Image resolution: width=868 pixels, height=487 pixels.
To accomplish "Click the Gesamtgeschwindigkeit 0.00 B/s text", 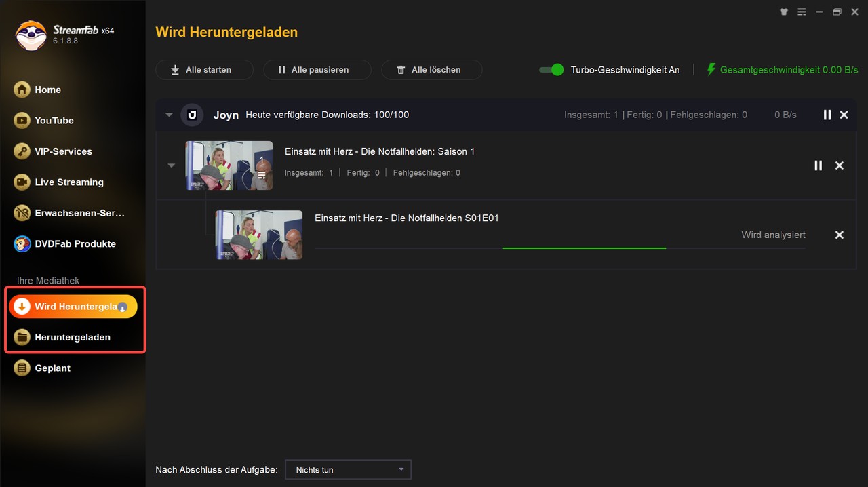I will pos(789,70).
